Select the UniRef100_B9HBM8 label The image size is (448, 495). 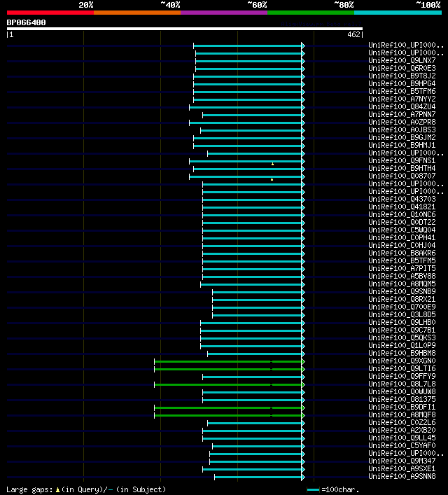point(402,354)
